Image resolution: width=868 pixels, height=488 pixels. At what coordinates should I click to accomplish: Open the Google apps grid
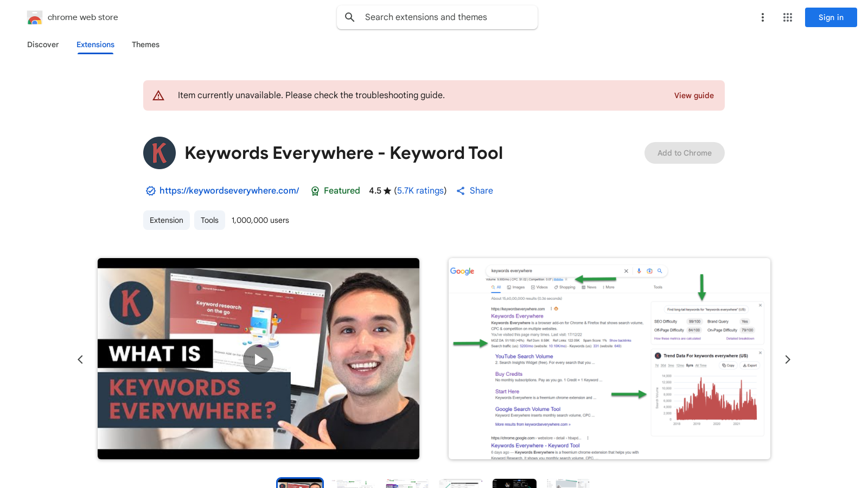click(787, 17)
